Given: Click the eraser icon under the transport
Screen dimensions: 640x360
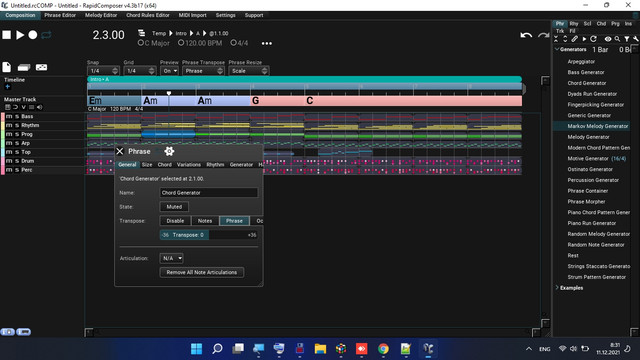Looking at the screenshot, I should [24, 67].
